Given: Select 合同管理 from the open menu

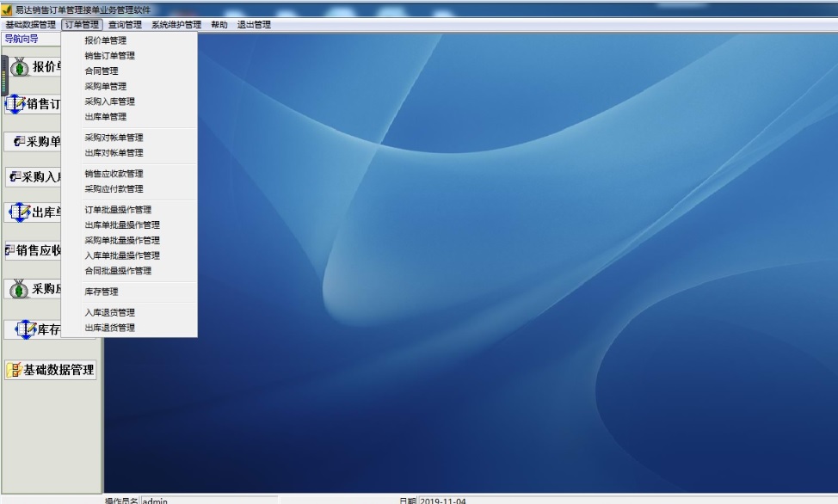Looking at the screenshot, I should 102,71.
